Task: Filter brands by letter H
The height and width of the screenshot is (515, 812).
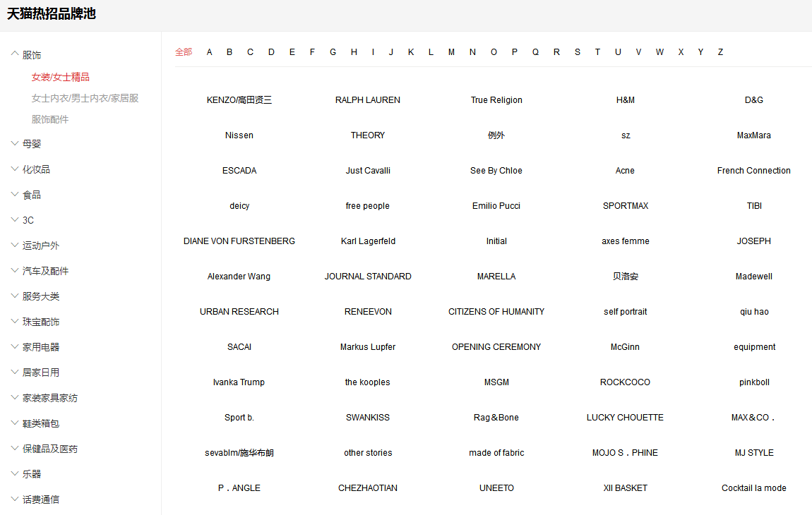Action: 354,51
